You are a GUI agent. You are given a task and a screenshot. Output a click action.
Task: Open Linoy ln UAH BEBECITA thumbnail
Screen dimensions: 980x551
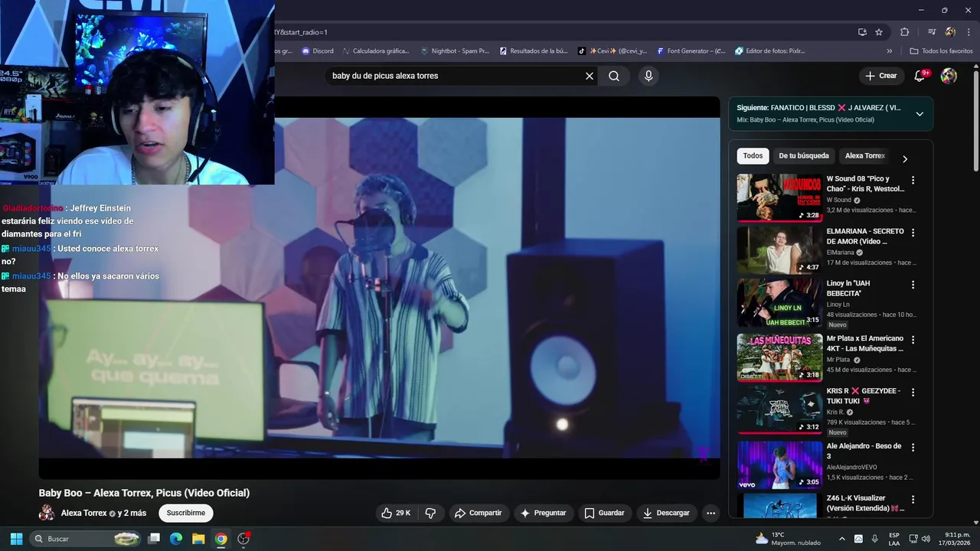[779, 302]
